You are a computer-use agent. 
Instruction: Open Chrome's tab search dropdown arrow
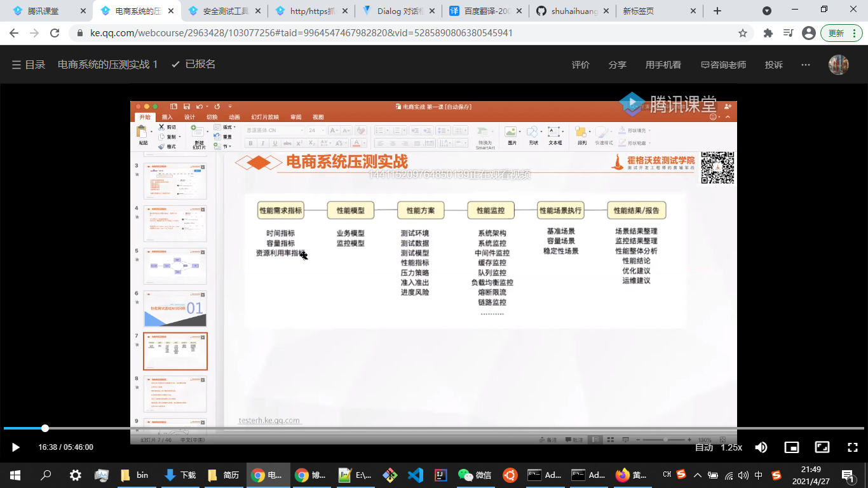[767, 11]
